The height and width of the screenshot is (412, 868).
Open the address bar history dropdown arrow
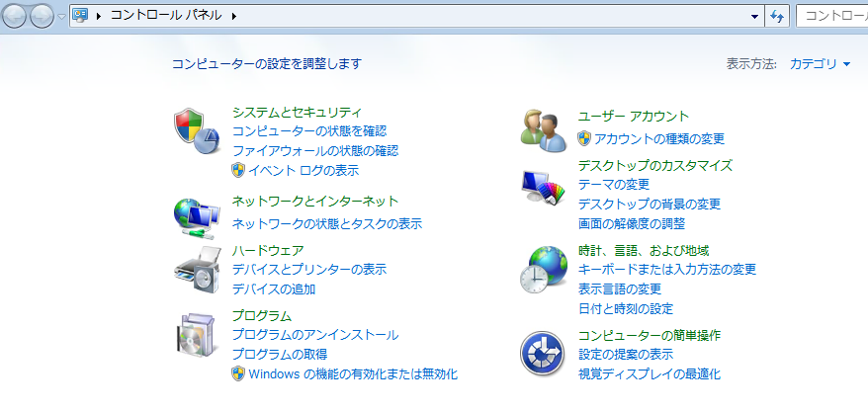[x=754, y=17]
